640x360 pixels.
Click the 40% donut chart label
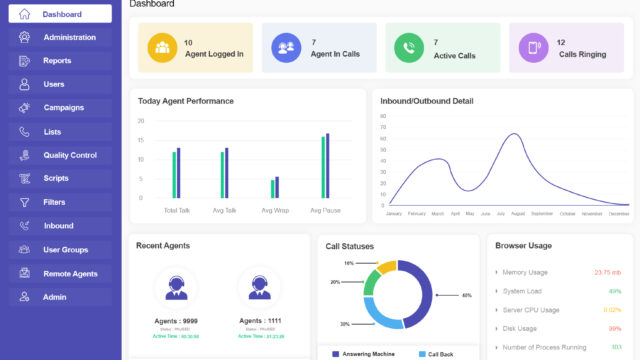point(467,295)
